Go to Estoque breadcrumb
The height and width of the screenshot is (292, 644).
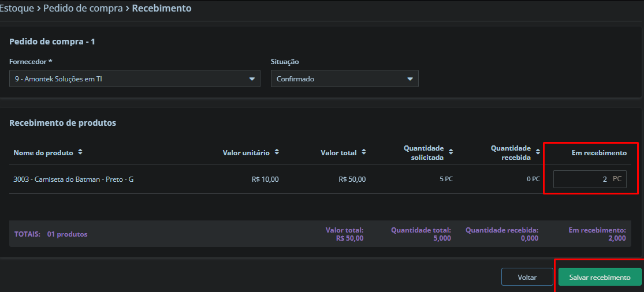pyautogui.click(x=16, y=8)
